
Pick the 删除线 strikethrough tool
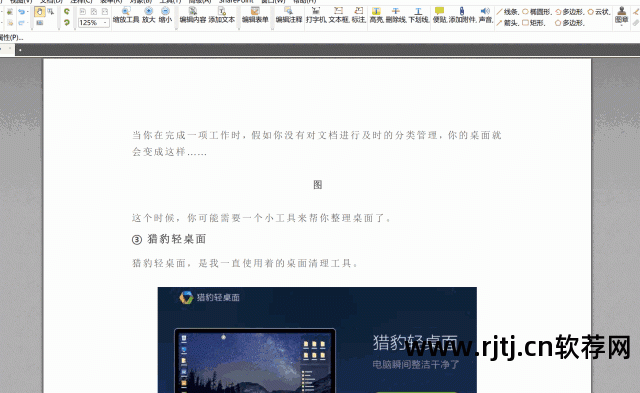click(x=396, y=15)
